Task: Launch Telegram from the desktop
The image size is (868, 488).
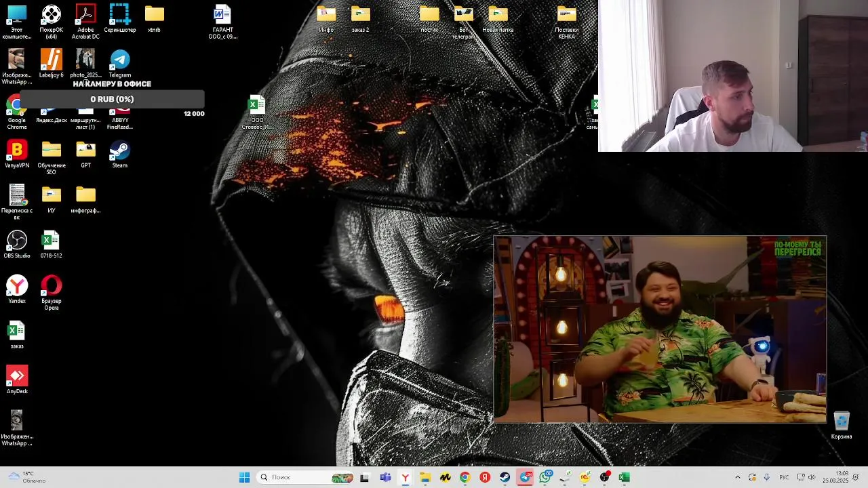Action: (120, 64)
